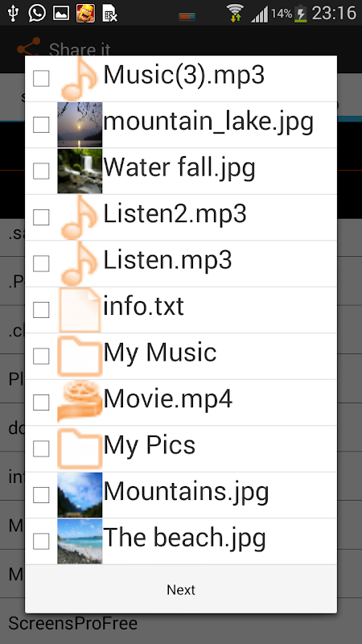
Task: Select the checkbox for The beach.jpg
Action: (41, 541)
